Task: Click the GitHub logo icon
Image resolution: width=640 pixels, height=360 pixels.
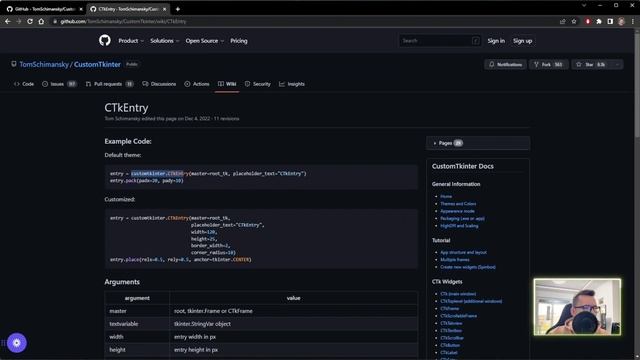Action: click(105, 40)
